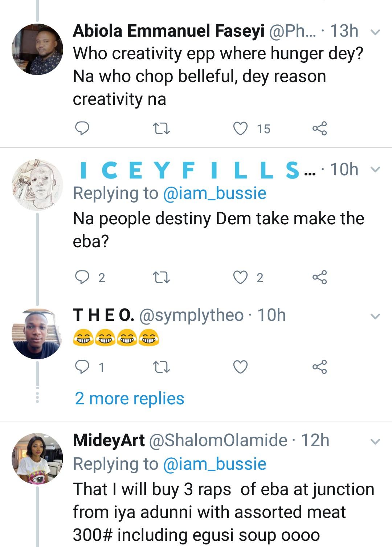Image resolution: width=392 pixels, height=547 pixels.
Task: Open replies on ICEYFILLS eba tweet
Action: (x=82, y=277)
